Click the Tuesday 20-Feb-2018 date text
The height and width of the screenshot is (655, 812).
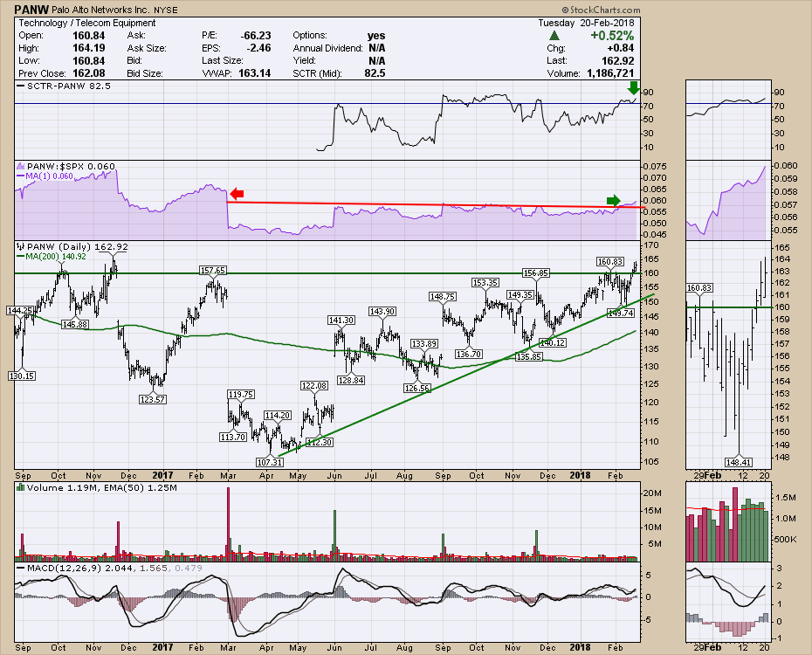coord(586,24)
